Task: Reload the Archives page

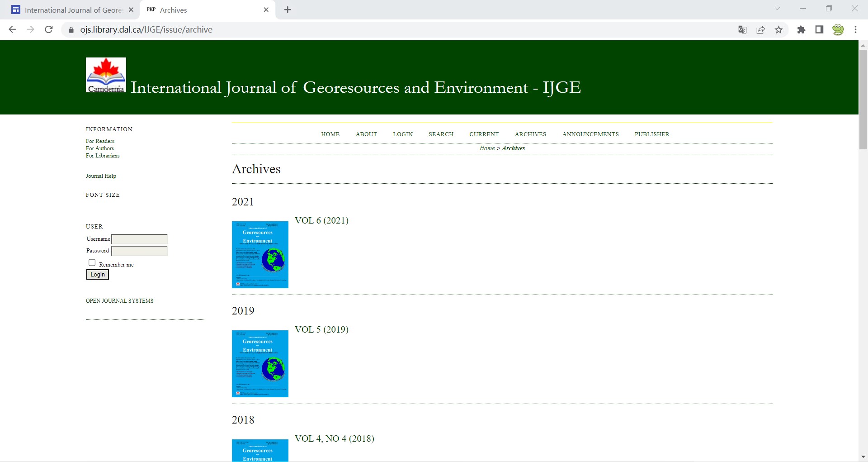Action: [x=49, y=29]
